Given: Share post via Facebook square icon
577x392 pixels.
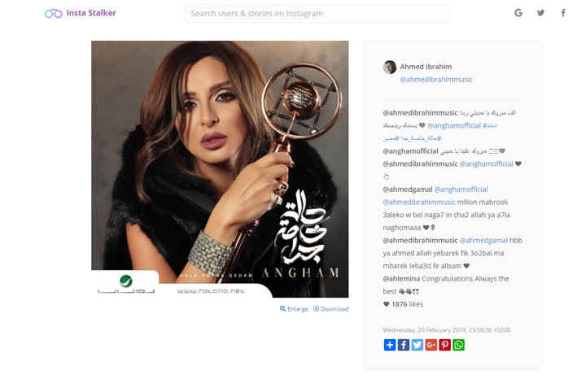Looking at the screenshot, I should pyautogui.click(x=404, y=345).
